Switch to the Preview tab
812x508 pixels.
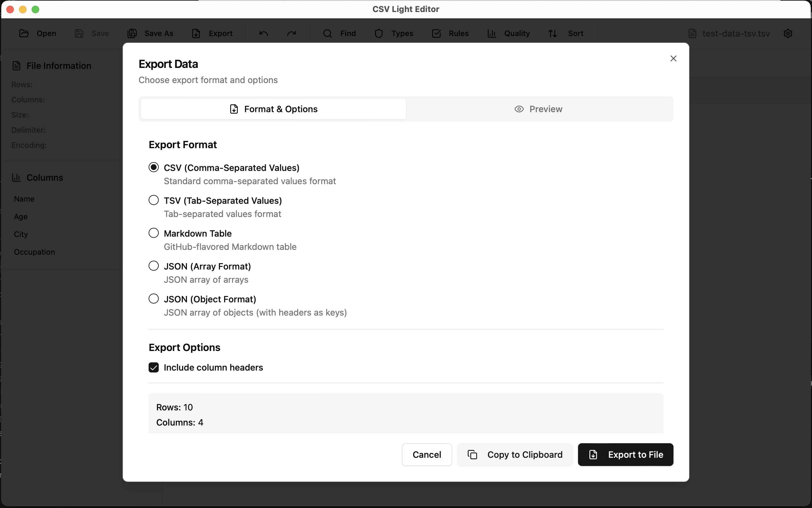pyautogui.click(x=538, y=109)
